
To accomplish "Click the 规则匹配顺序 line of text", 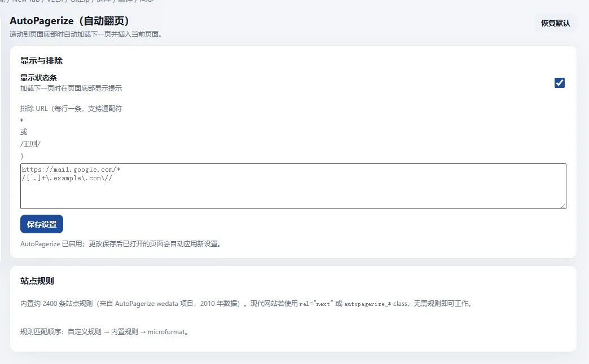I will click(x=104, y=332).
